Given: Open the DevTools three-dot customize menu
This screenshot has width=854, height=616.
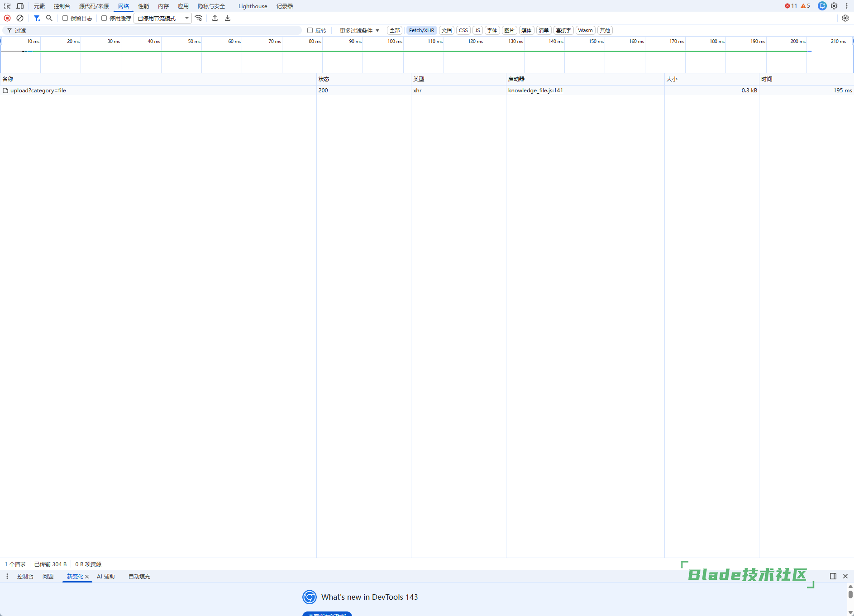Looking at the screenshot, I should (846, 6).
